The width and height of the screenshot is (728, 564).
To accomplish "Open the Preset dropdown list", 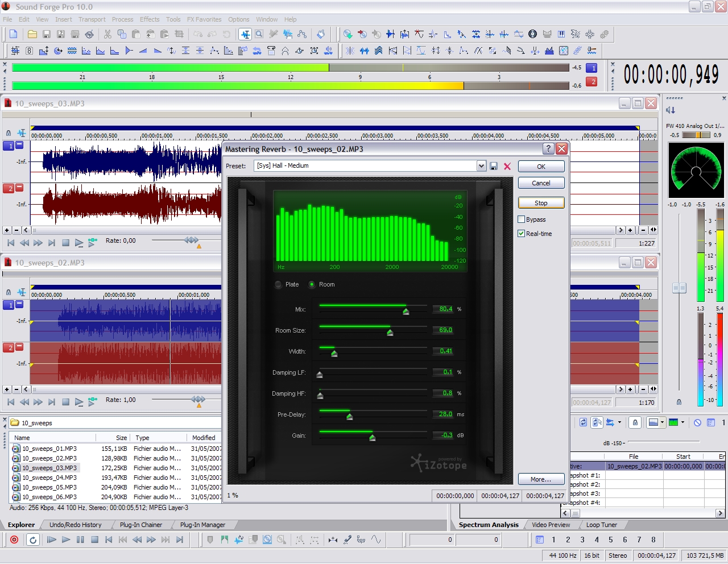I will pyautogui.click(x=481, y=166).
